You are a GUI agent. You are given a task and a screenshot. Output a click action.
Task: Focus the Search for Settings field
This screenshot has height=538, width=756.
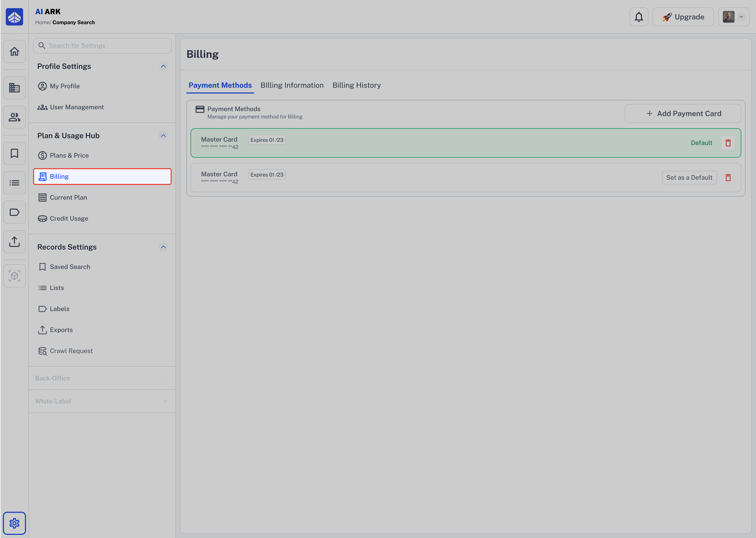(102, 45)
